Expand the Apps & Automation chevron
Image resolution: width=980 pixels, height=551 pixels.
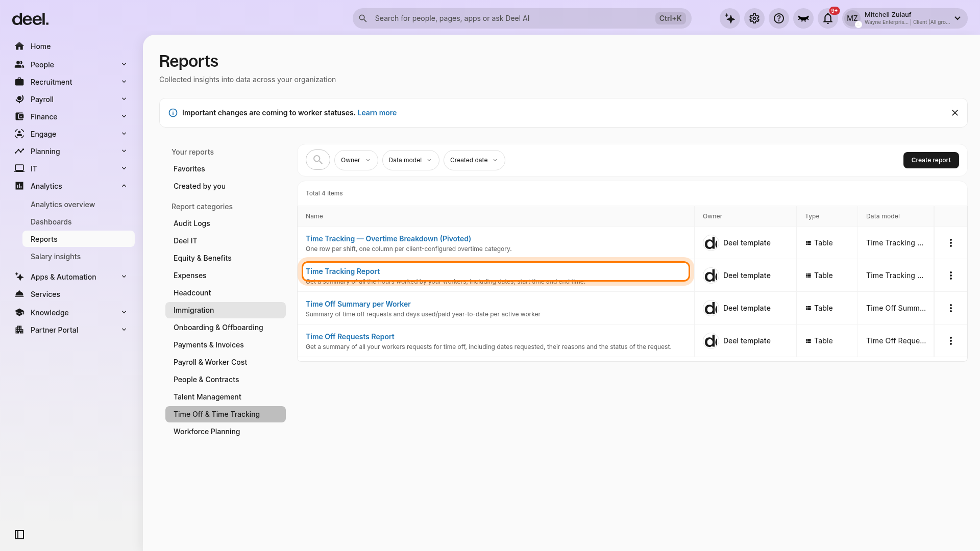coord(124,277)
